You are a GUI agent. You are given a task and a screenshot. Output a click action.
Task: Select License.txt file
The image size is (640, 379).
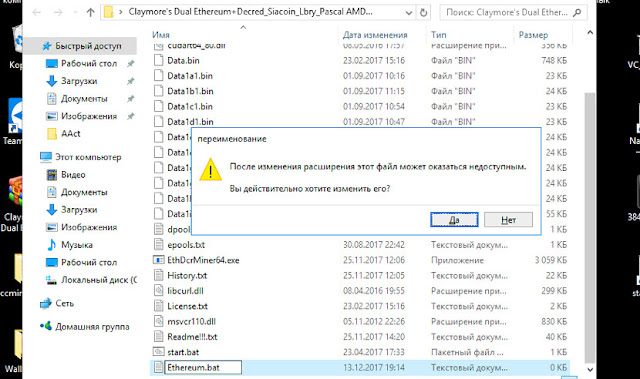click(x=187, y=306)
